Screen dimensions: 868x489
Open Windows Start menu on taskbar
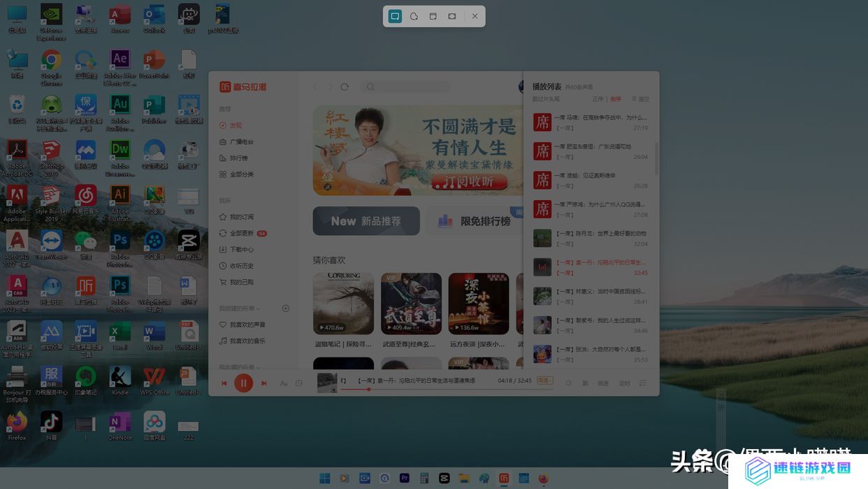tap(325, 479)
